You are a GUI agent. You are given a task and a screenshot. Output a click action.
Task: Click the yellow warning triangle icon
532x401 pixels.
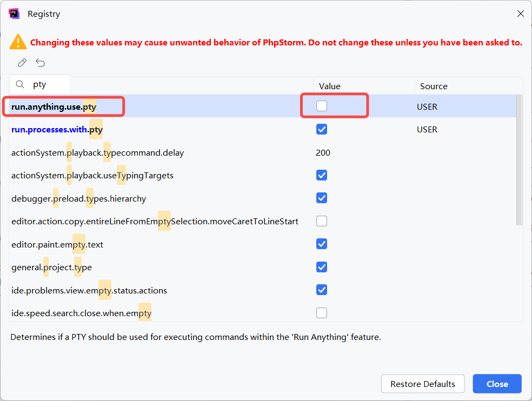(18, 42)
